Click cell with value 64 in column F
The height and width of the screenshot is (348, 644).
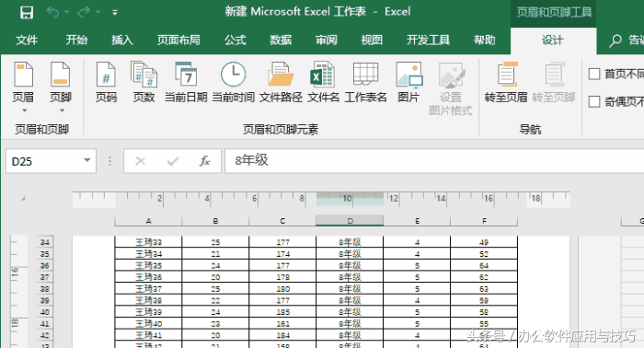click(484, 265)
